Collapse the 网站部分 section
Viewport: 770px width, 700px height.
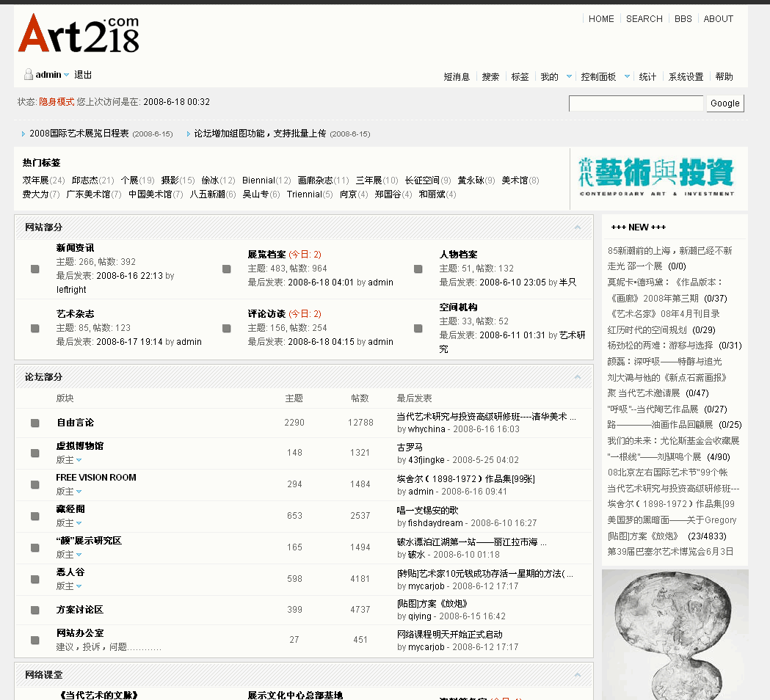(x=578, y=227)
